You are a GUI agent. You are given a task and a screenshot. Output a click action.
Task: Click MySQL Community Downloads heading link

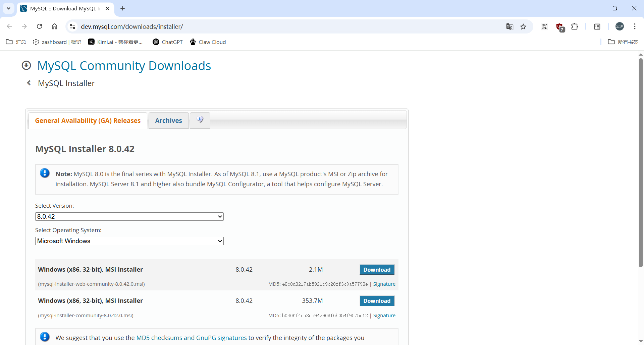tap(124, 66)
